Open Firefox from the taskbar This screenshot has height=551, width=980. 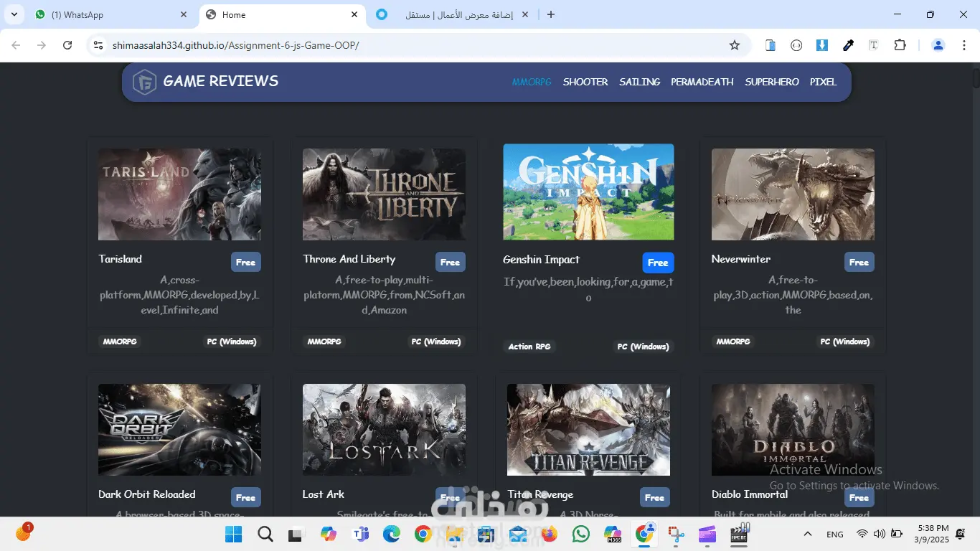[550, 534]
